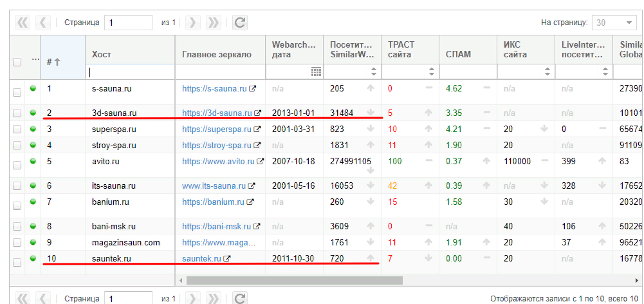Screen dimensions: 644x304
Task: Sort by Webarchive дата column header
Action: [295, 50]
